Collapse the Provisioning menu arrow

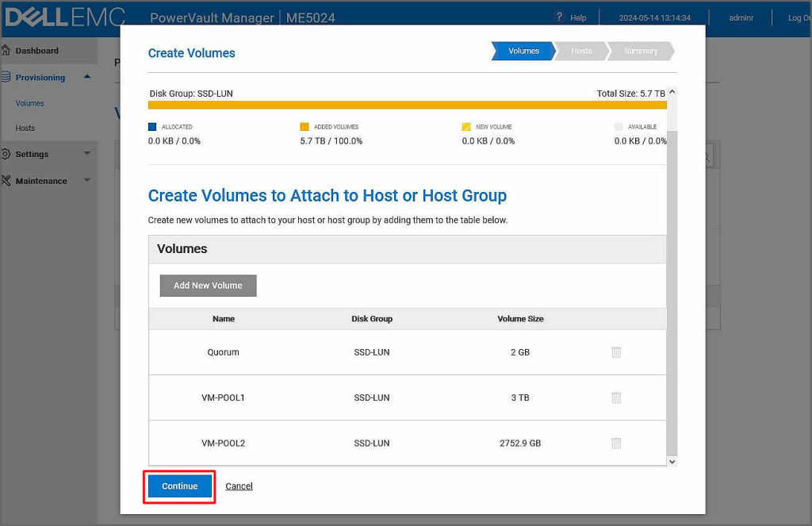(x=86, y=77)
